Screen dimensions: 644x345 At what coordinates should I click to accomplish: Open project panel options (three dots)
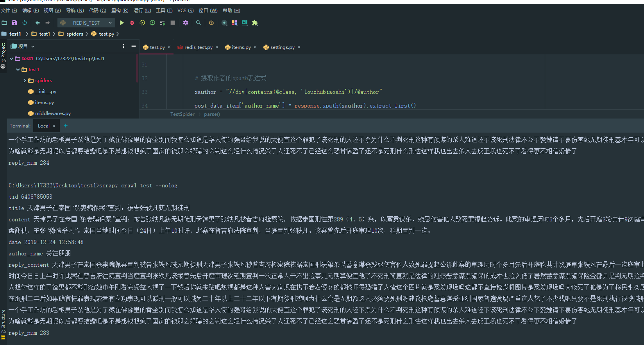point(123,46)
